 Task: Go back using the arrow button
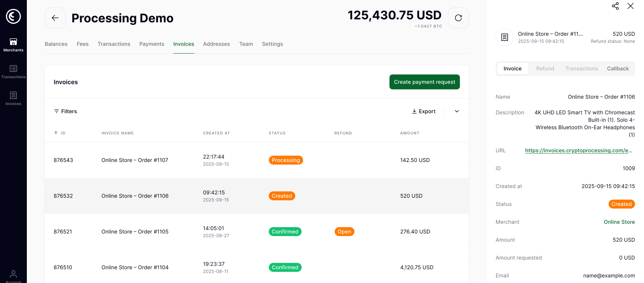click(x=55, y=18)
